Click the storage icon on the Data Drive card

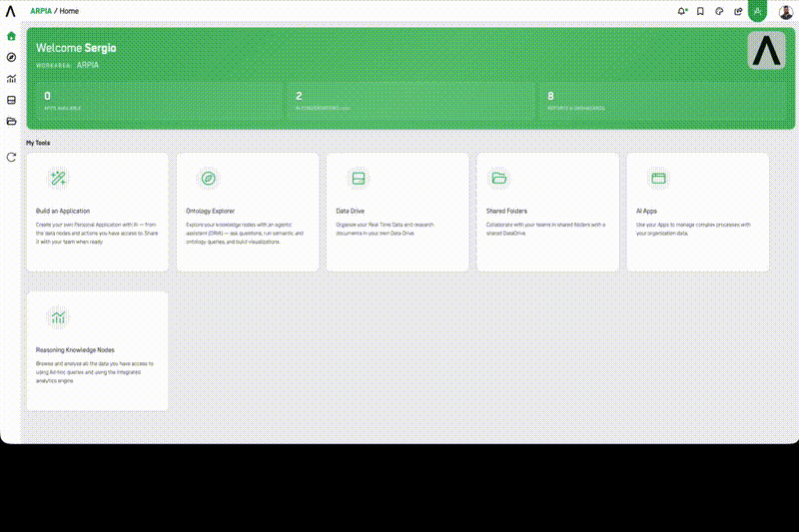pyautogui.click(x=359, y=179)
